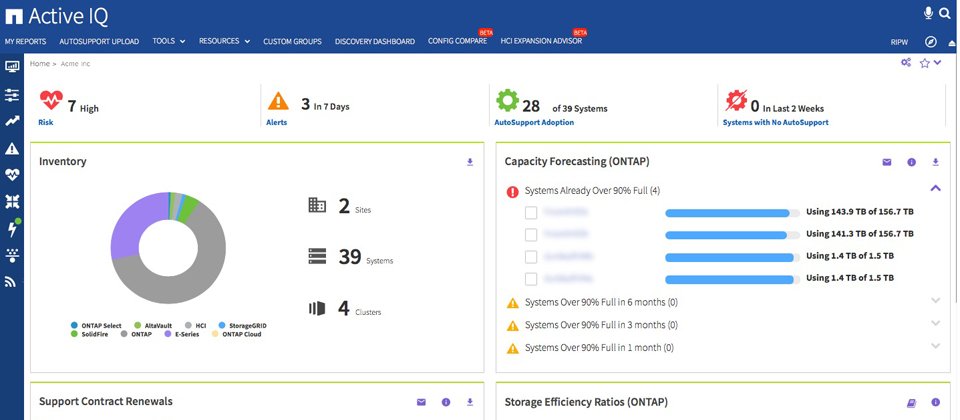Click the microphone voice search icon
Image resolution: width=960 pixels, height=420 pixels.
point(929,13)
